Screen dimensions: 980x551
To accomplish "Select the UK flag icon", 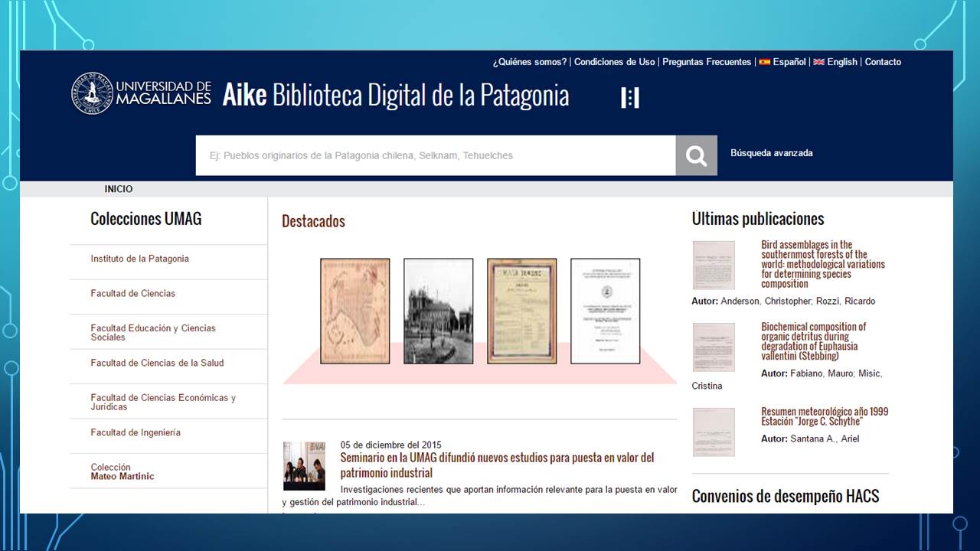I will pyautogui.click(x=818, y=62).
